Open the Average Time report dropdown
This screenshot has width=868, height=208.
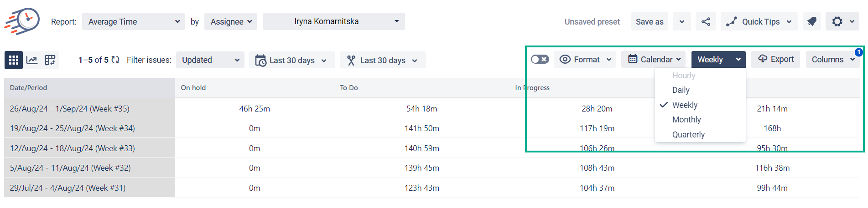[x=133, y=22]
